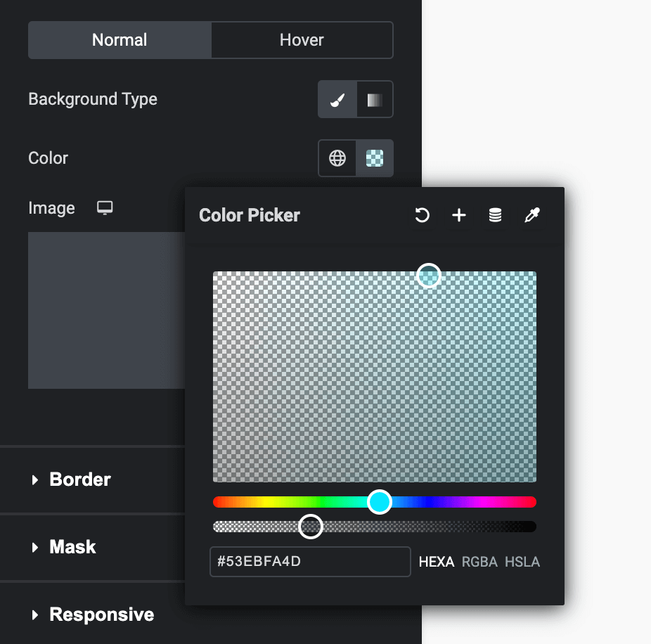
Task: Toggle the Color swatch thumbnail
Action: pyautogui.click(x=374, y=157)
